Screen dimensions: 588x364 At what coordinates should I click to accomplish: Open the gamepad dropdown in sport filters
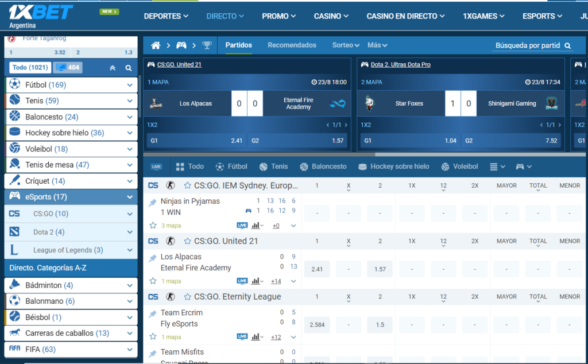coord(524,166)
